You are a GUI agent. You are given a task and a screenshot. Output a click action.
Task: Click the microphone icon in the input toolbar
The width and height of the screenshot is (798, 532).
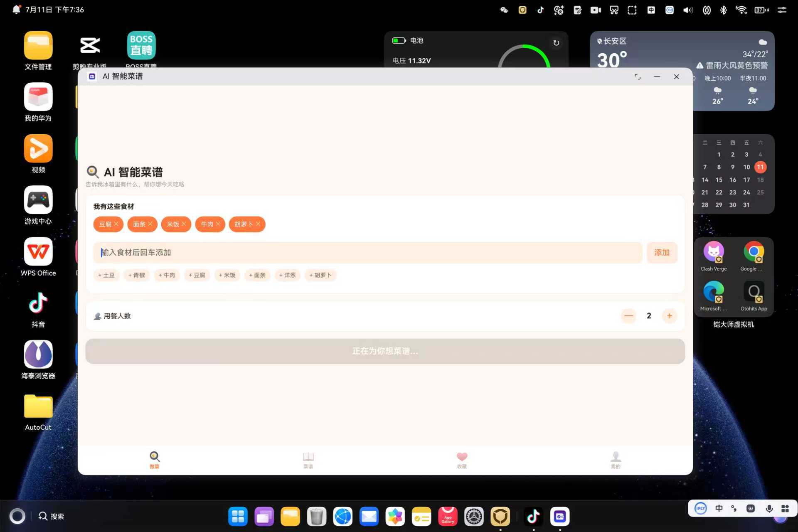tap(769, 508)
